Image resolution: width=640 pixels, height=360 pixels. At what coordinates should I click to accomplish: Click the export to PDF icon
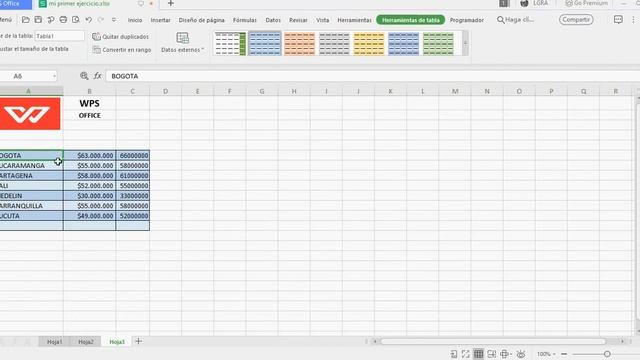pyautogui.click(x=51, y=20)
